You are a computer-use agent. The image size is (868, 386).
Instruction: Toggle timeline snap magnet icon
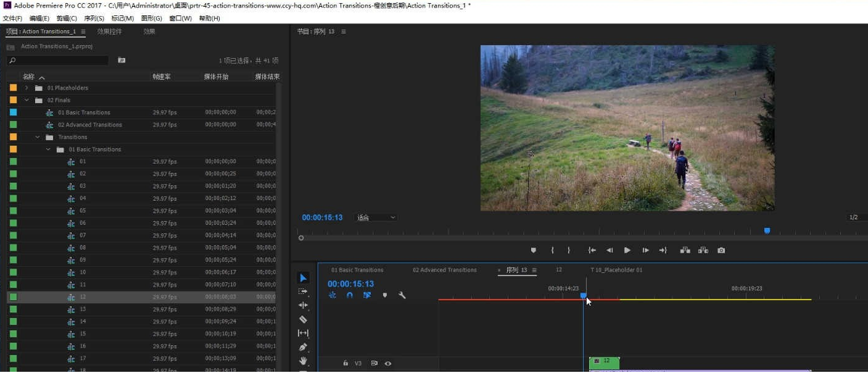pyautogui.click(x=350, y=295)
